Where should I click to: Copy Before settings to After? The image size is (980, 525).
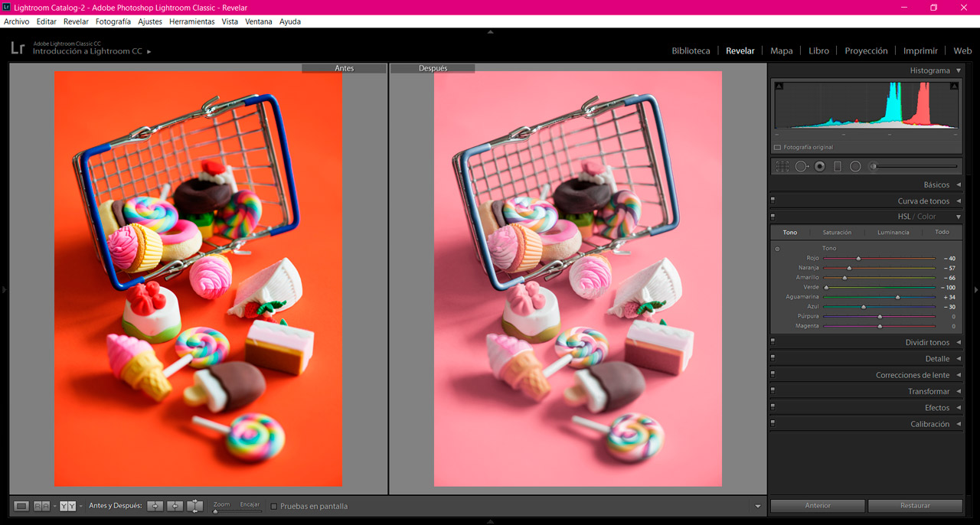155,506
